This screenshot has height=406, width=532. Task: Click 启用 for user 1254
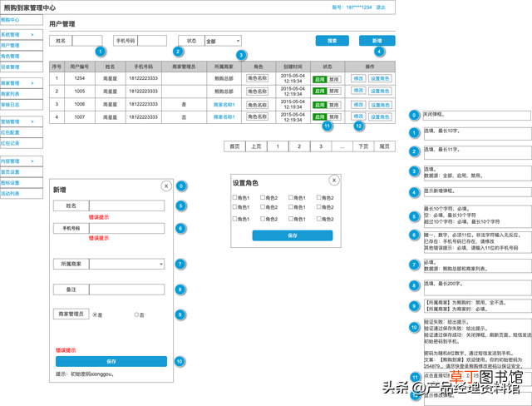pyautogui.click(x=319, y=79)
